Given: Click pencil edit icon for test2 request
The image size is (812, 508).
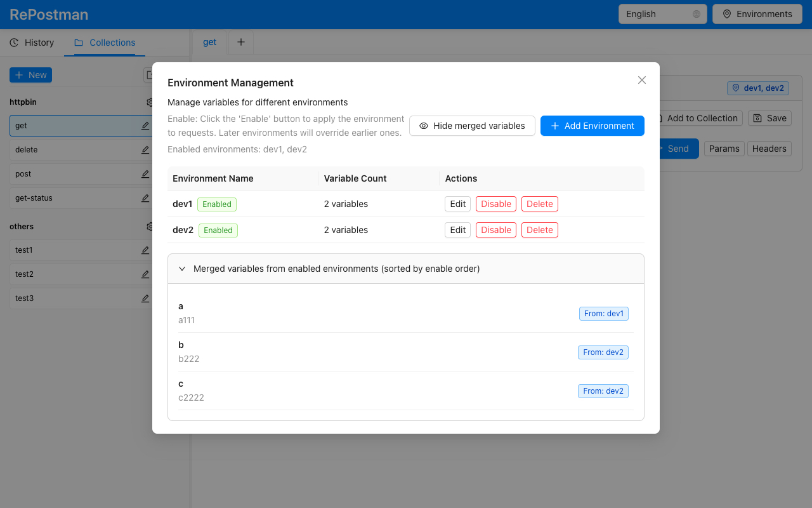Looking at the screenshot, I should coord(145,274).
